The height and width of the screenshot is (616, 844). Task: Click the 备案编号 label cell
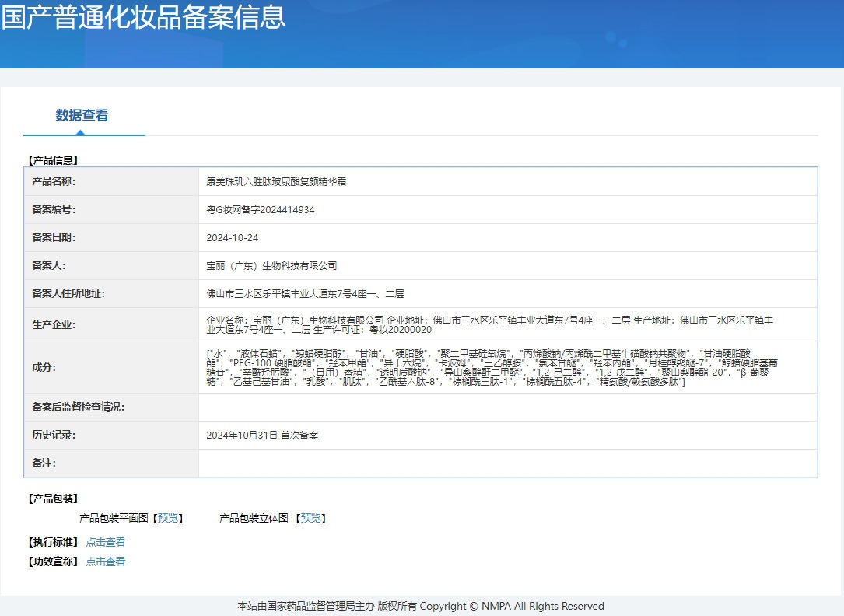pos(111,210)
